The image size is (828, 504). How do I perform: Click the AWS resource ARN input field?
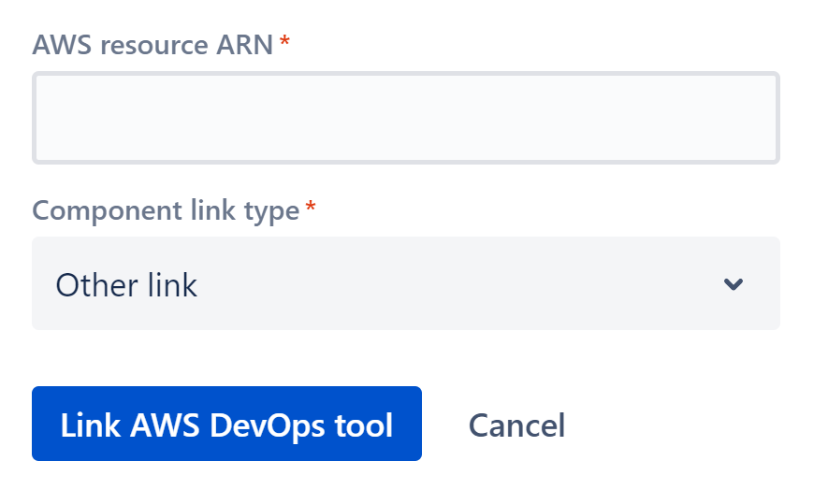[405, 118]
